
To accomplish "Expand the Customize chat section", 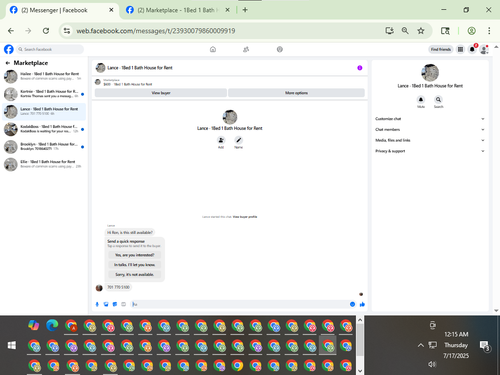I will click(x=430, y=119).
